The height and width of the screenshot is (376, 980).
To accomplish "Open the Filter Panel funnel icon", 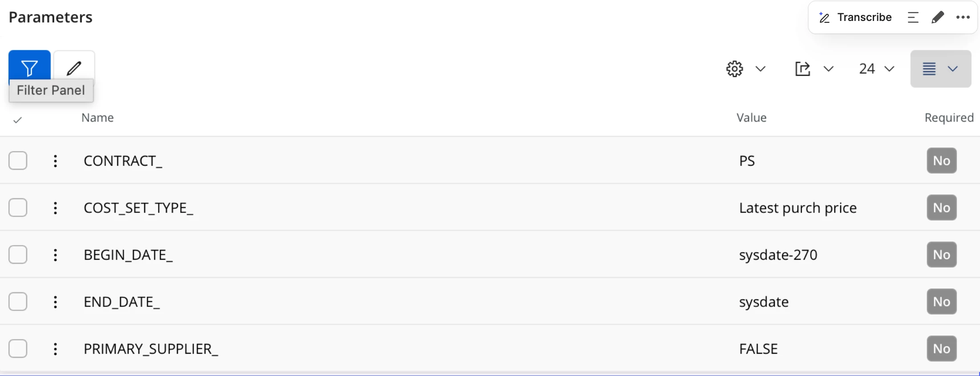I will click(29, 68).
